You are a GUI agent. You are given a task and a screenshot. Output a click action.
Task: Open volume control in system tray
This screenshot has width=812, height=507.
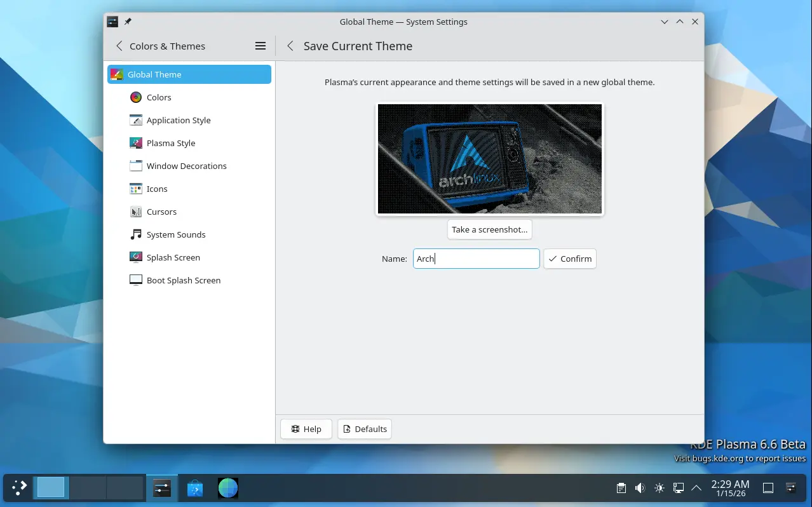pyautogui.click(x=640, y=488)
